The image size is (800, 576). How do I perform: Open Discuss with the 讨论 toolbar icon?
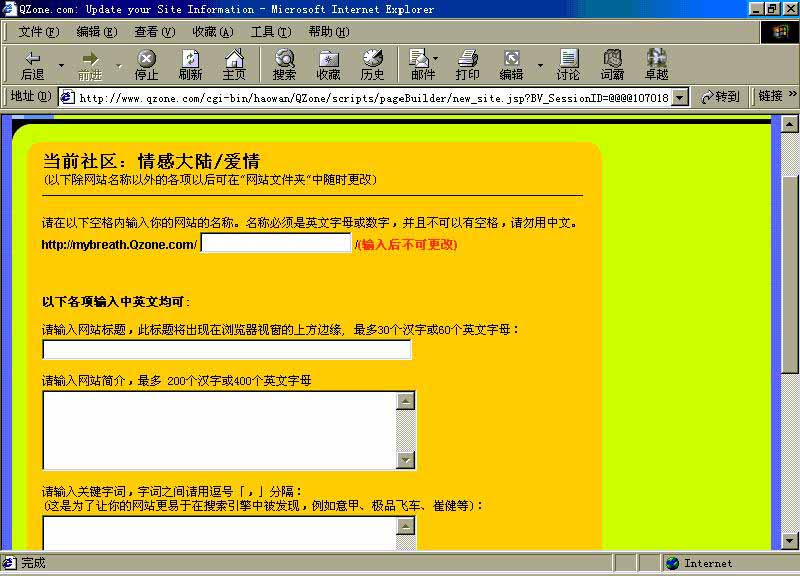(x=568, y=62)
